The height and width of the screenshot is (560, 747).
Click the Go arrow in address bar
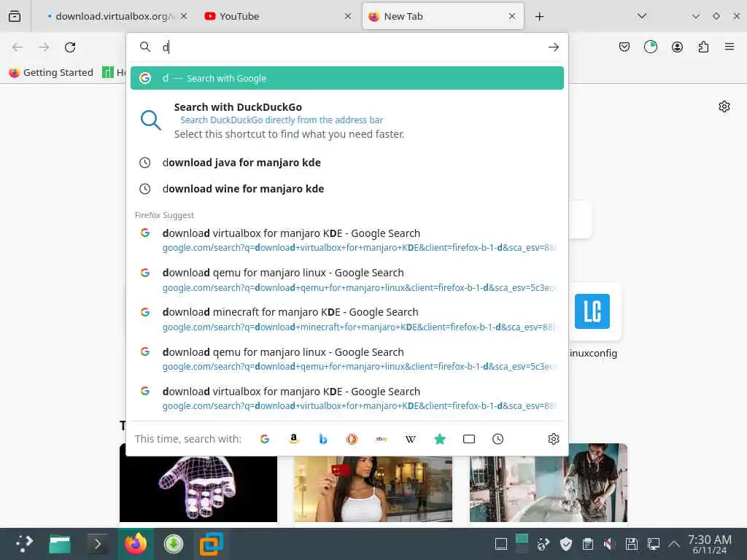click(x=553, y=47)
